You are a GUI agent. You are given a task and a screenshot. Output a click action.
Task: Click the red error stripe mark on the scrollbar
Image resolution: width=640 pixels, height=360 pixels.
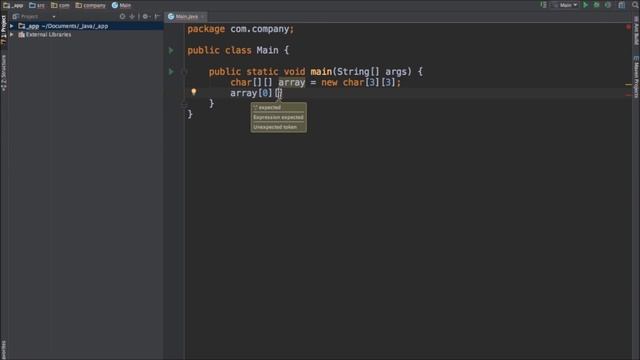pyautogui.click(x=628, y=95)
